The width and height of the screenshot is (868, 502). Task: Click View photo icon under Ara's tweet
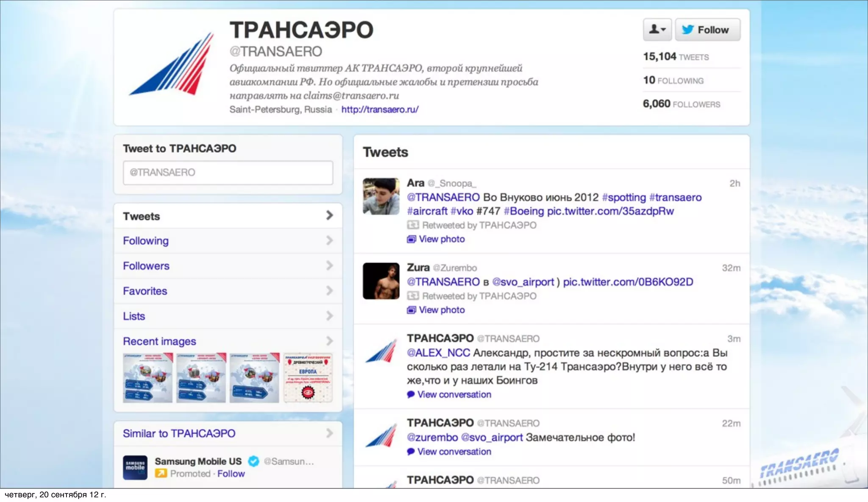(411, 239)
